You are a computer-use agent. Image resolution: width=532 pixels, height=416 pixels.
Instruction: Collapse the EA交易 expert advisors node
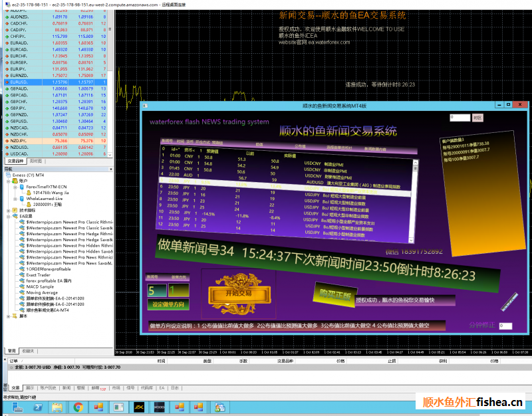tap(8, 216)
